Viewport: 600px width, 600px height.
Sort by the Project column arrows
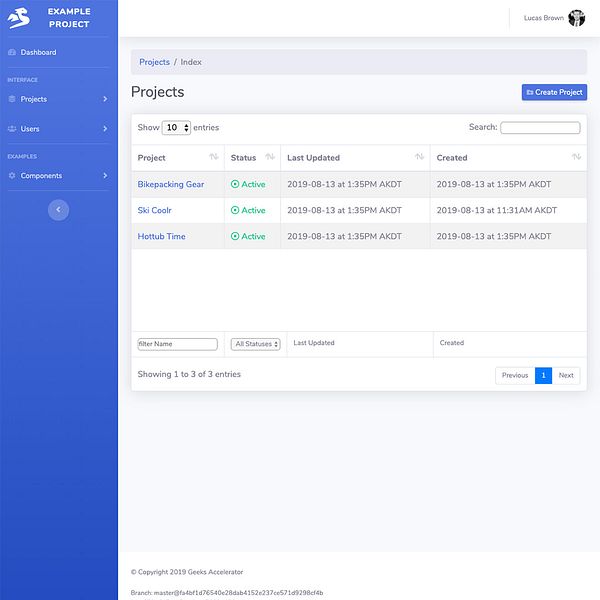pyautogui.click(x=214, y=157)
